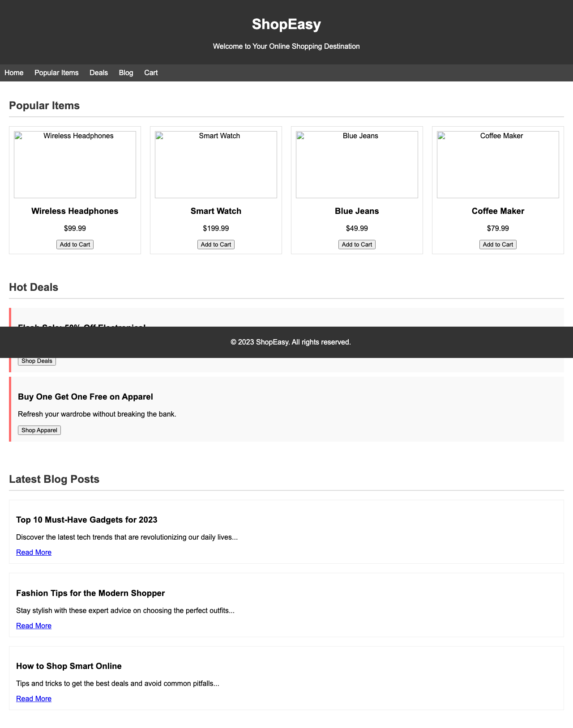Screen dimensions: 573x728
Task: Click the Hot Deals heading
Action: pos(34,287)
